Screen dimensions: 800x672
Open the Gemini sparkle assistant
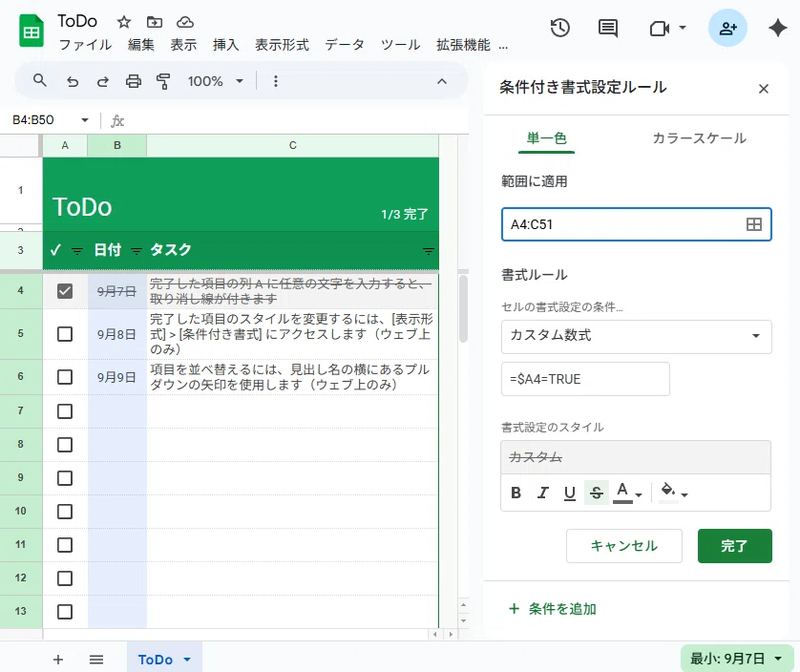tap(777, 28)
